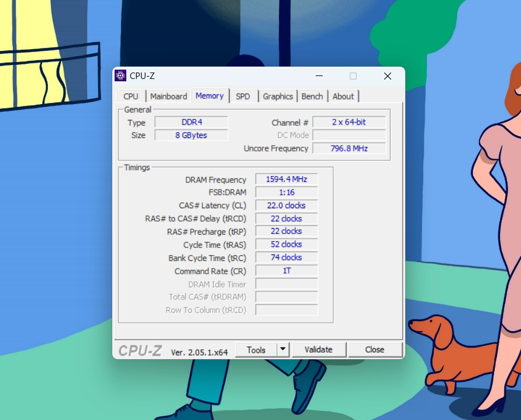Click the Cycle Time value 52 clocks
The width and height of the screenshot is (521, 420).
pos(287,245)
